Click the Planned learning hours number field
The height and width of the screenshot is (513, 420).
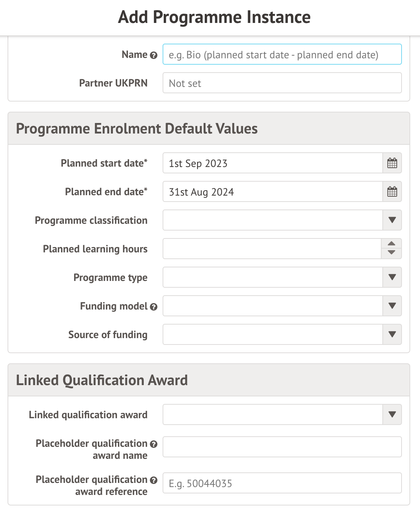point(272,249)
